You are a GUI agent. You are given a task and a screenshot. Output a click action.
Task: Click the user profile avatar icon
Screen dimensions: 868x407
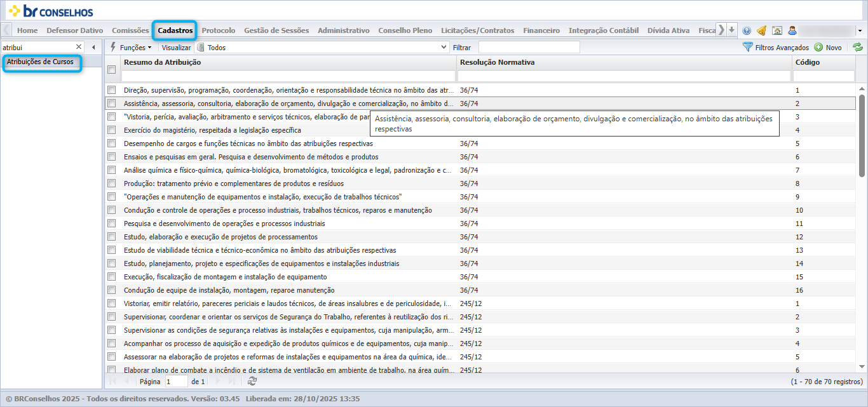point(792,30)
